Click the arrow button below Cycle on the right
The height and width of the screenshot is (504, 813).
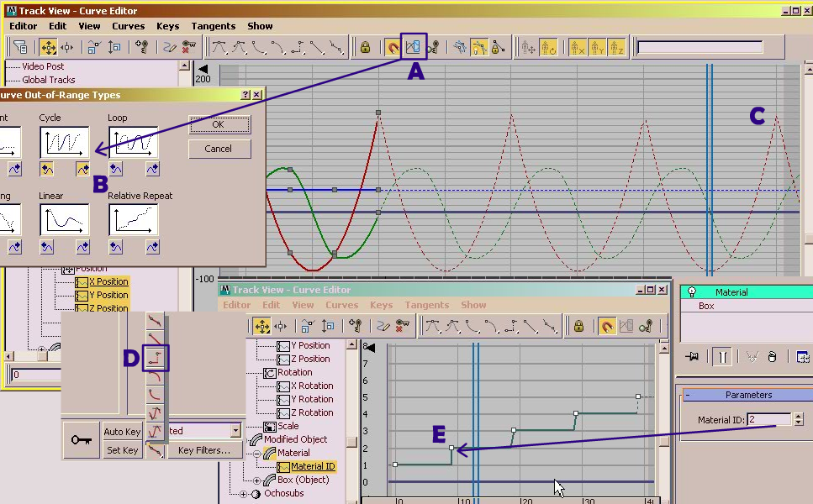point(82,169)
